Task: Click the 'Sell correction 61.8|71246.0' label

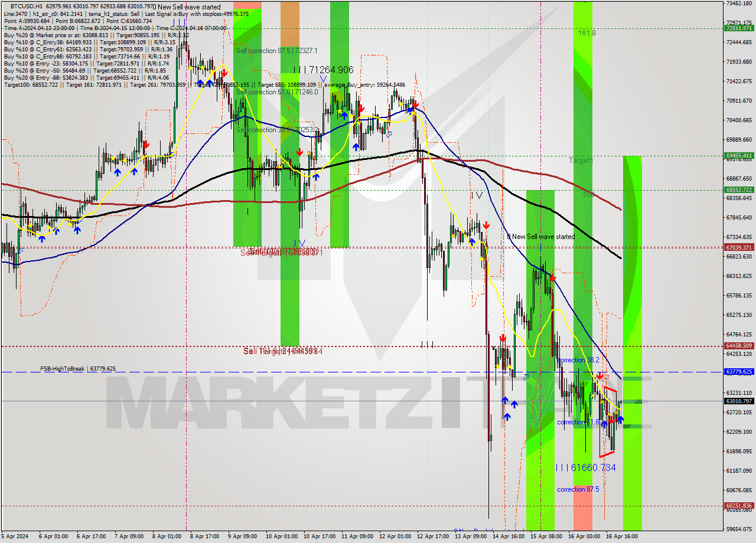Action: point(277,92)
